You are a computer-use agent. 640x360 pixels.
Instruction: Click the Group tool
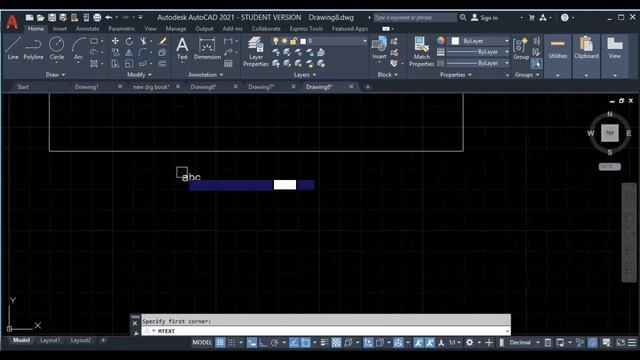coord(521,49)
